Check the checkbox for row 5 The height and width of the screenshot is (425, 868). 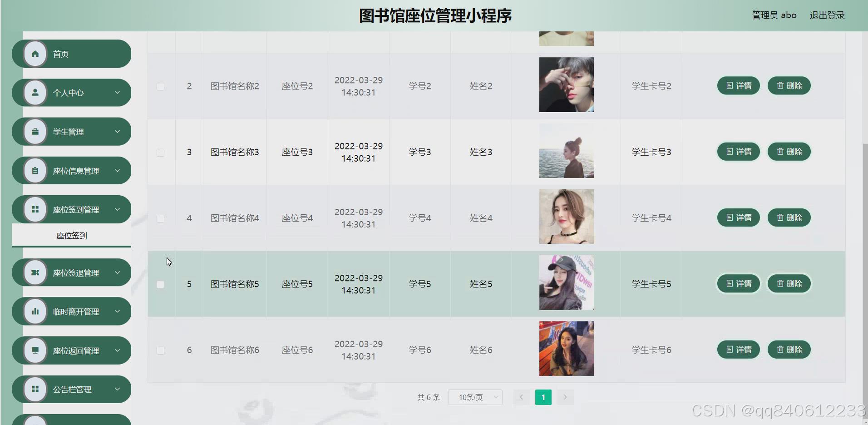click(x=161, y=284)
